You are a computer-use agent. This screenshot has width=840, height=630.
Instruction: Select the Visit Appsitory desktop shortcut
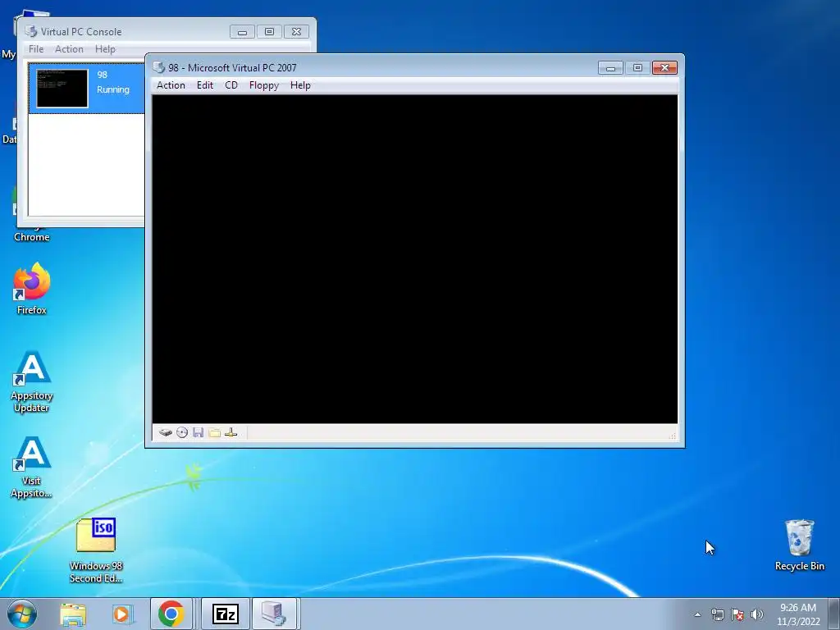coord(32,467)
